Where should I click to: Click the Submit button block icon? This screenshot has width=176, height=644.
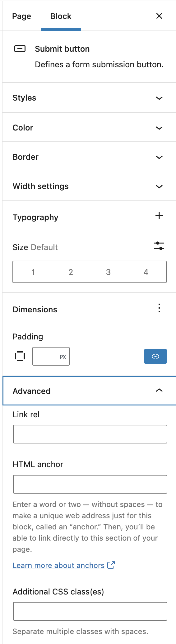pyautogui.click(x=20, y=49)
